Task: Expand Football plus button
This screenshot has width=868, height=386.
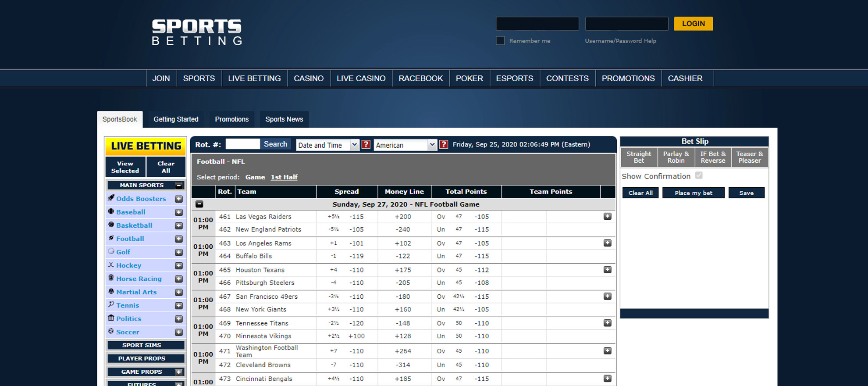Action: 179,239
